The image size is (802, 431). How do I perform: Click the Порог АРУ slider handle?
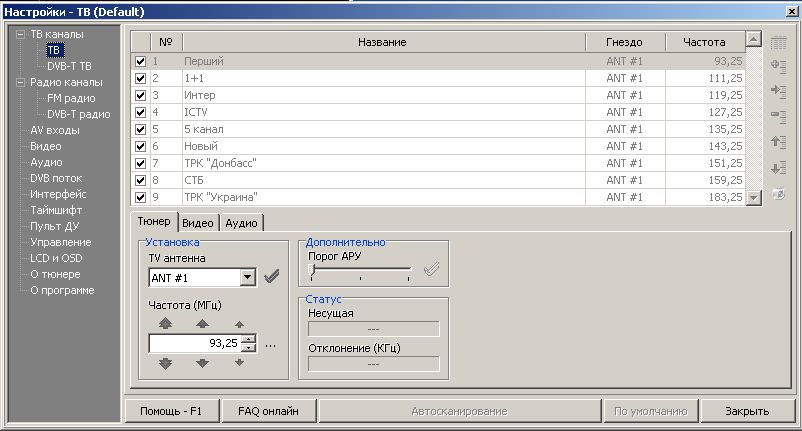[x=313, y=270]
